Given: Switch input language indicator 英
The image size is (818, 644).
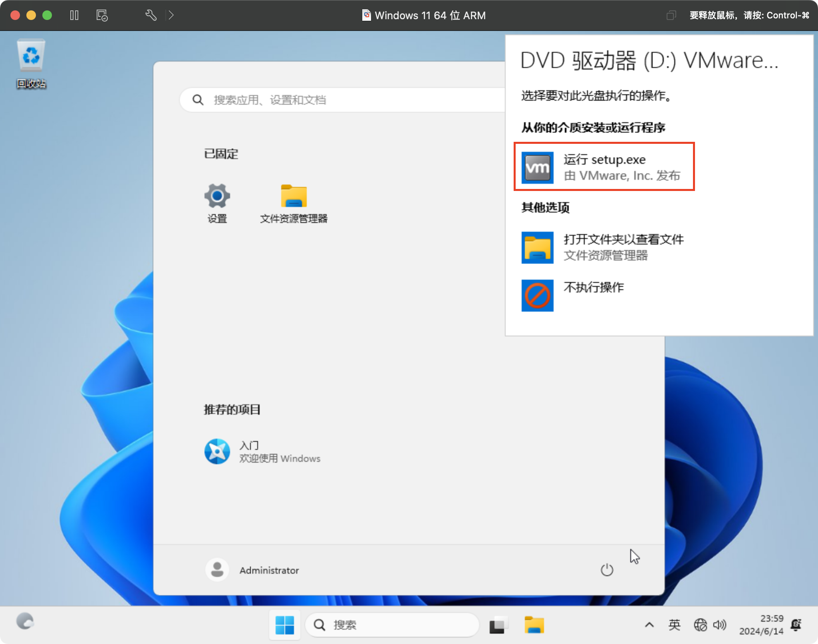Looking at the screenshot, I should (x=675, y=625).
